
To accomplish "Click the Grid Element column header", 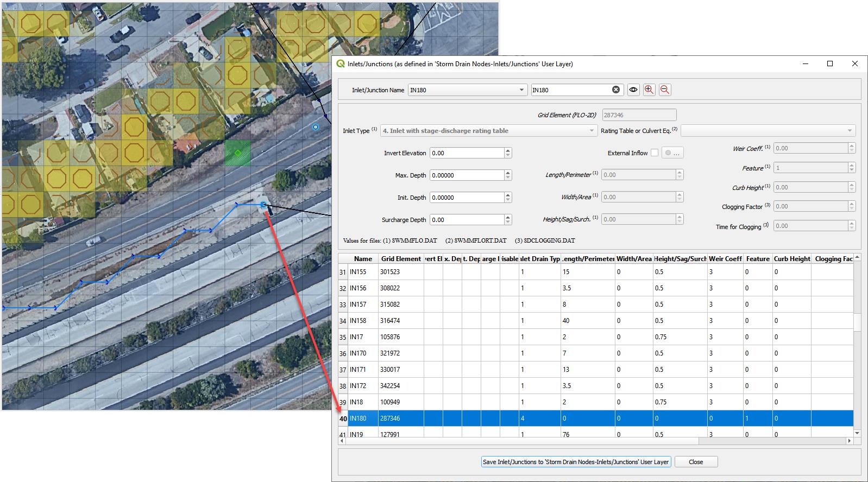I will (401, 259).
